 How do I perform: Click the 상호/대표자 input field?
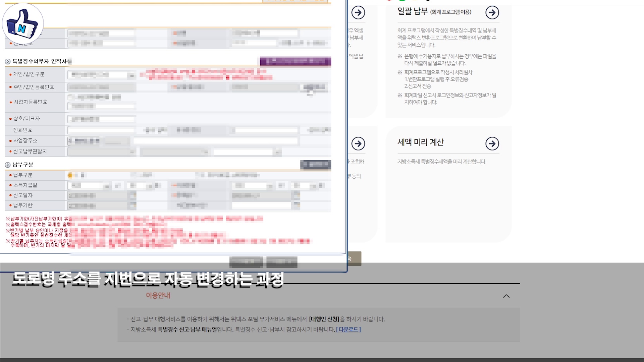pyautogui.click(x=101, y=119)
